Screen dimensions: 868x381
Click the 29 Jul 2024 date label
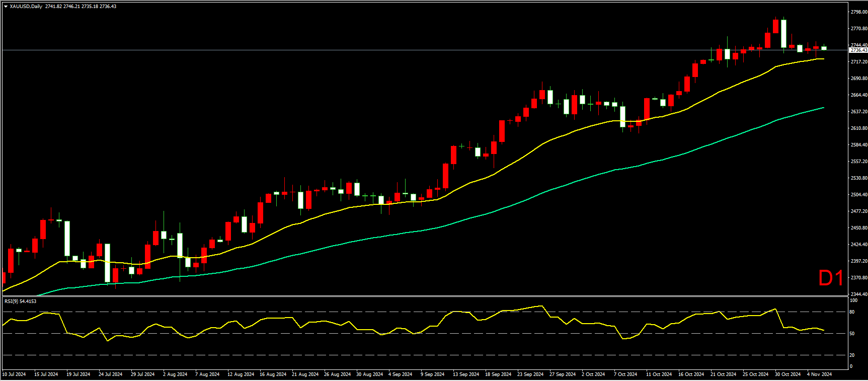tap(143, 374)
